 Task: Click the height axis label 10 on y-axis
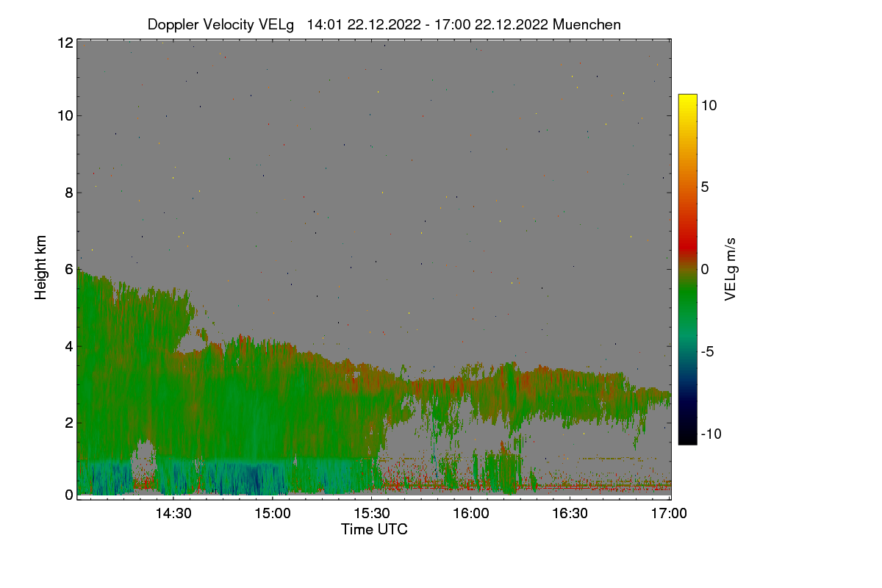click(x=65, y=115)
